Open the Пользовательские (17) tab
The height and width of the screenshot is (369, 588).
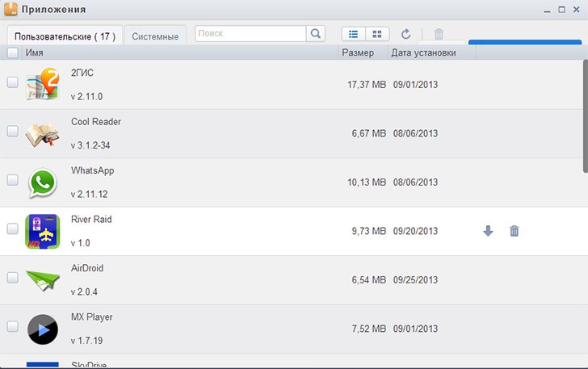(65, 36)
